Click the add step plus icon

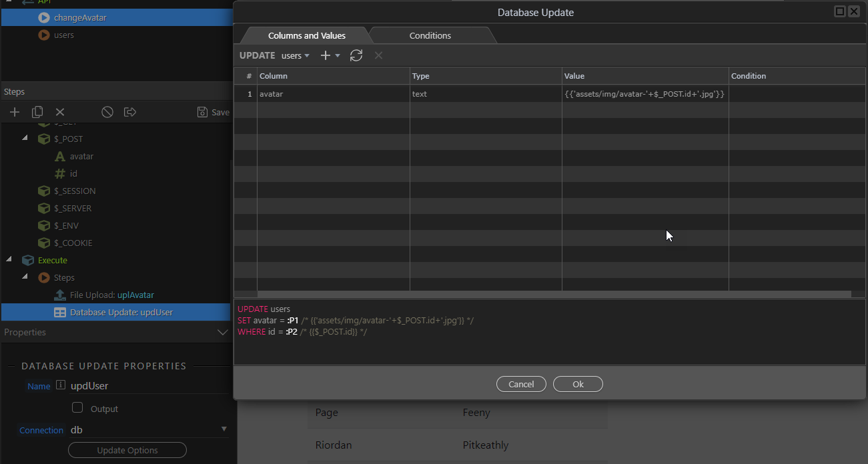coord(14,112)
